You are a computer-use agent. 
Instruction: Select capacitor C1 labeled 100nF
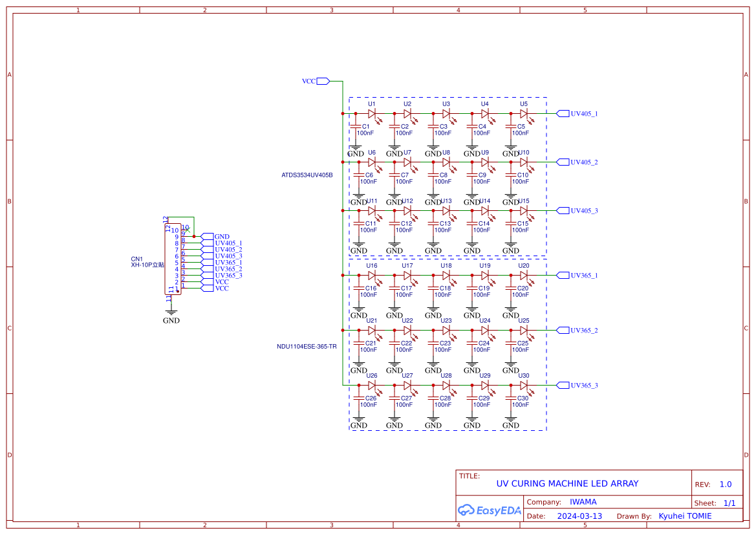click(355, 126)
